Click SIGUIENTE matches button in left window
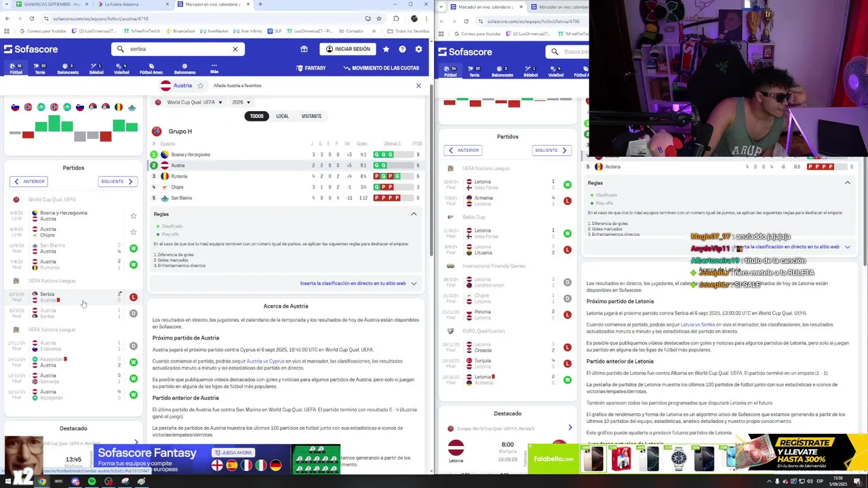Viewport: 868px width, 488px height. (x=117, y=182)
